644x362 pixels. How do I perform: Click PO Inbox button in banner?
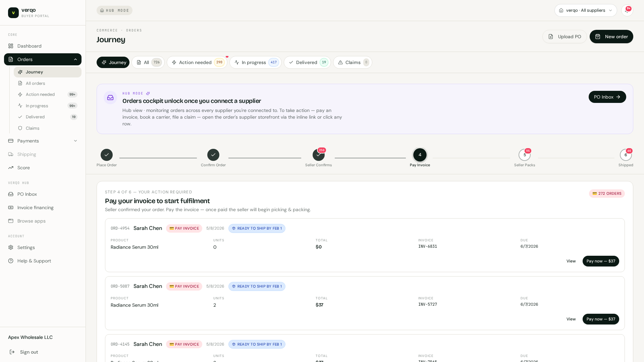coord(607,97)
